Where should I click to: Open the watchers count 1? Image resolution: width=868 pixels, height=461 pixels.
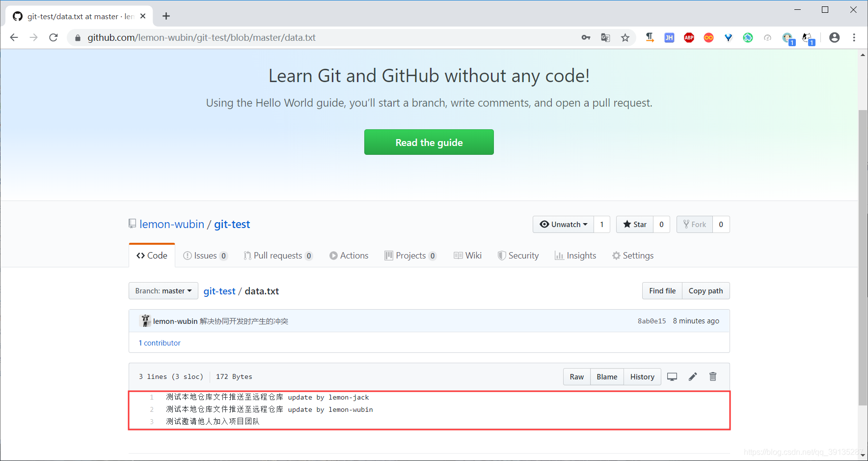[602, 224]
